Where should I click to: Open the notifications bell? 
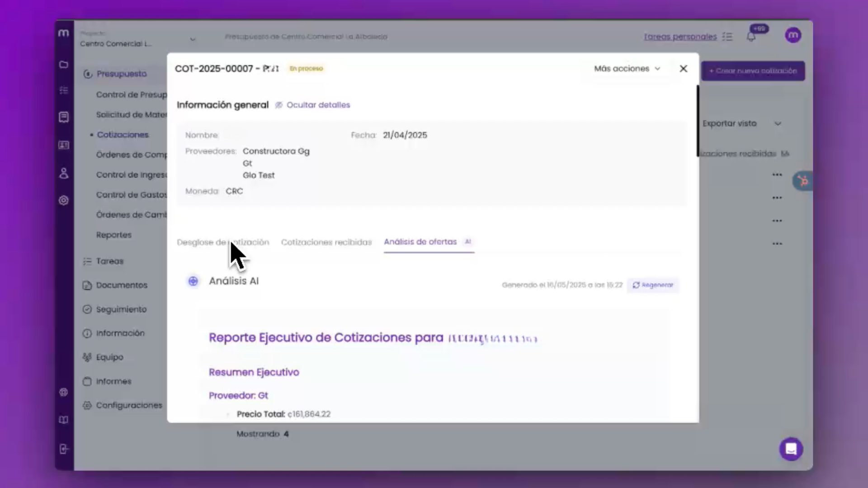pyautogui.click(x=751, y=37)
